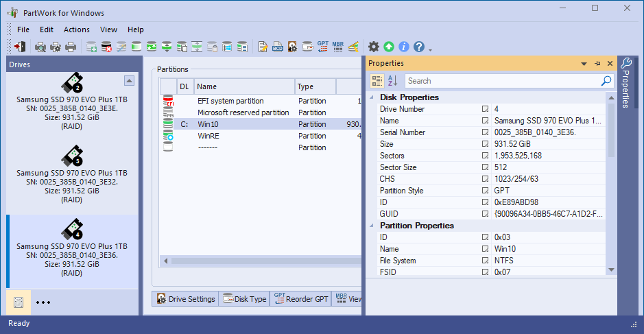This screenshot has height=334, width=644.
Task: Sort properties alphabetically with A-Z icon
Action: pyautogui.click(x=393, y=81)
